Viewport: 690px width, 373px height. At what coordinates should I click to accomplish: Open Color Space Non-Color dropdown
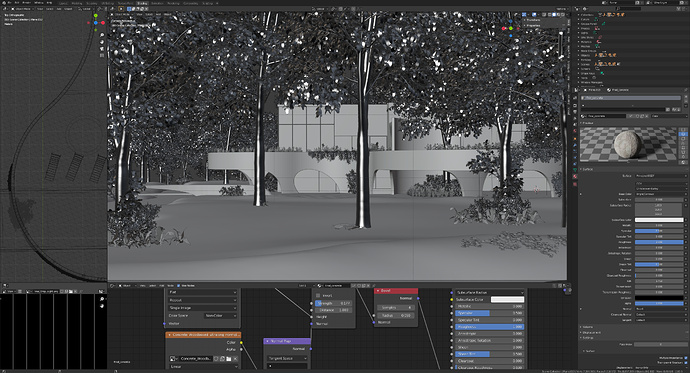[220, 316]
